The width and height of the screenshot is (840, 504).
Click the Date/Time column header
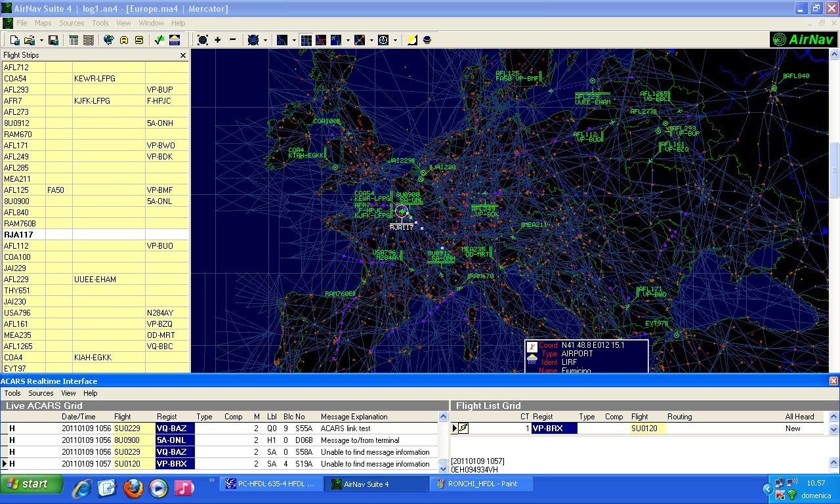[x=78, y=417]
